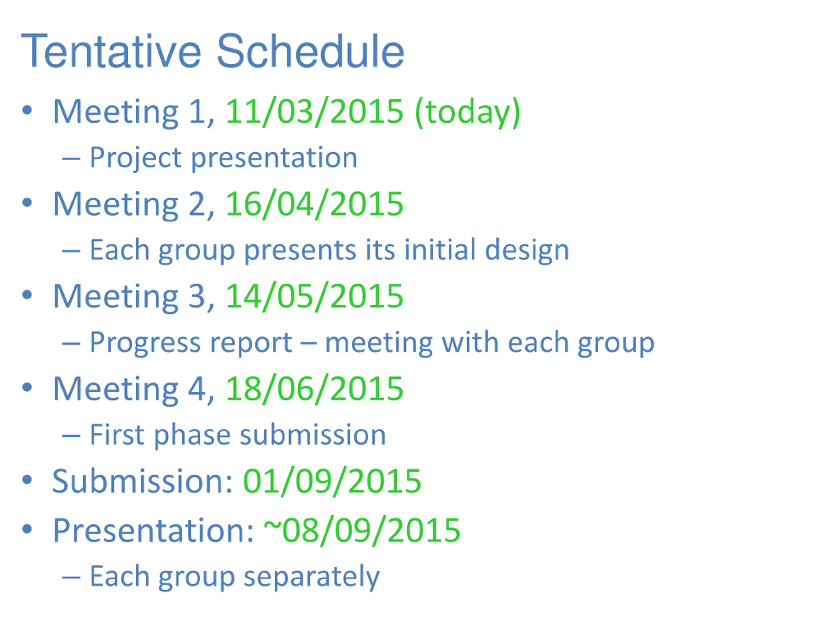
Task: Click the Submission: label
Action: click(142, 481)
